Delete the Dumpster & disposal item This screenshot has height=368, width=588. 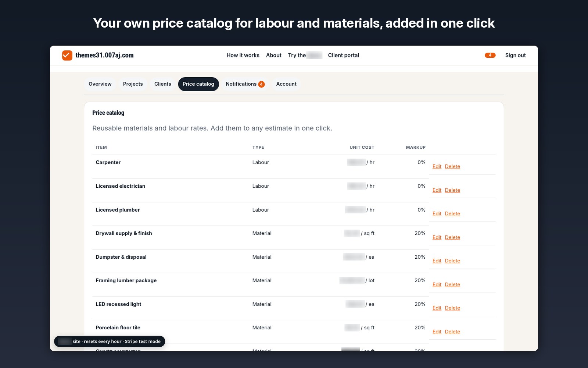[x=452, y=261]
